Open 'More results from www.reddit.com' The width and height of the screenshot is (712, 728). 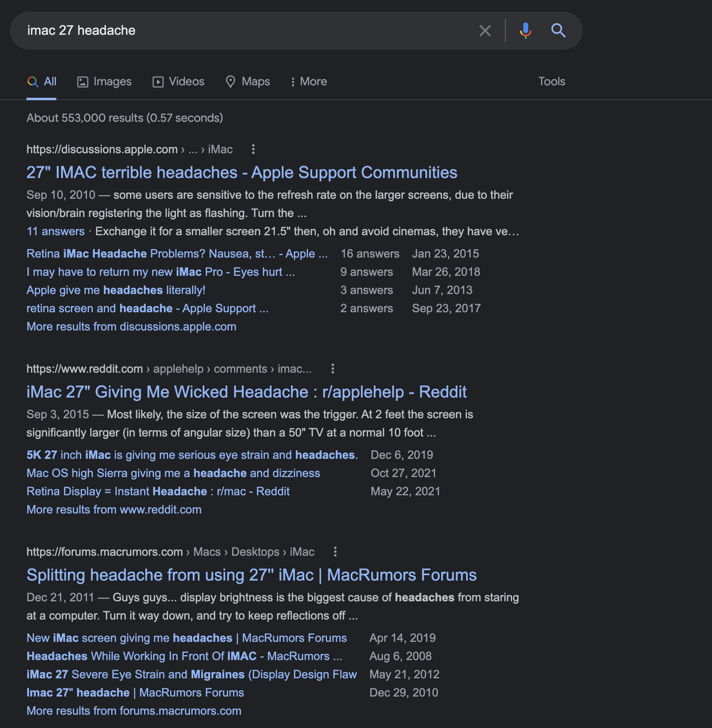[x=114, y=510]
